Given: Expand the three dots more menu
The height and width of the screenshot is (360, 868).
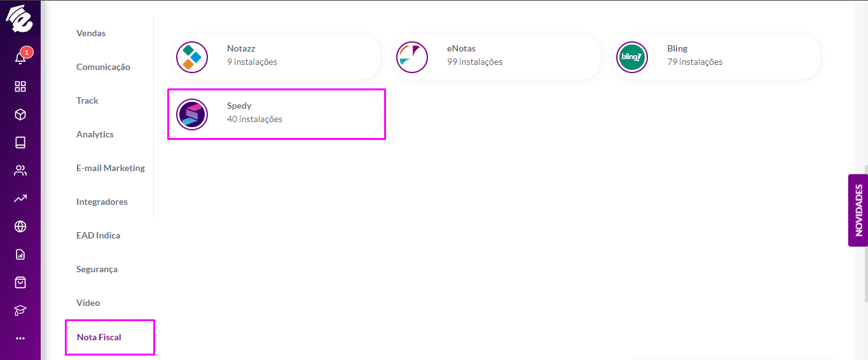Looking at the screenshot, I should (20, 338).
